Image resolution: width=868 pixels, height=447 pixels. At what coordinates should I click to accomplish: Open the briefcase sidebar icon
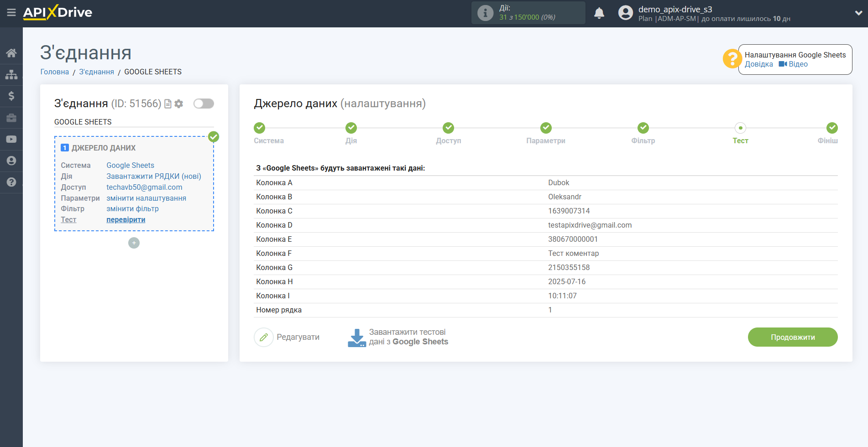tap(11, 118)
